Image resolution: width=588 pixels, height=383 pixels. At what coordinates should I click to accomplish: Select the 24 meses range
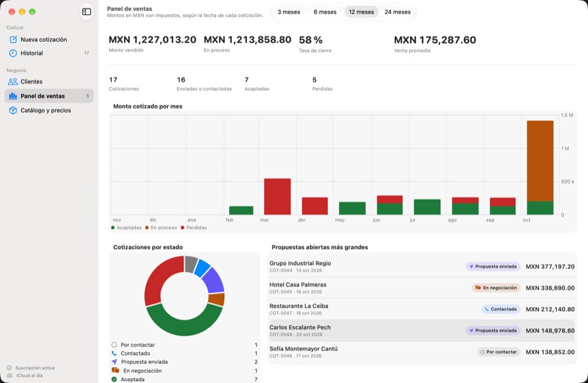click(x=397, y=12)
